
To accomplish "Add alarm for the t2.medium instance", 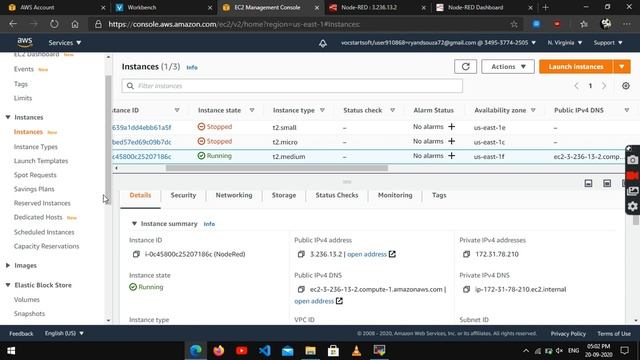I will 451,156.
